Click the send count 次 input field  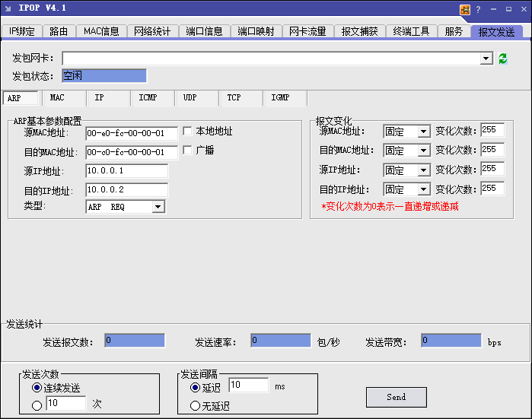[65, 403]
